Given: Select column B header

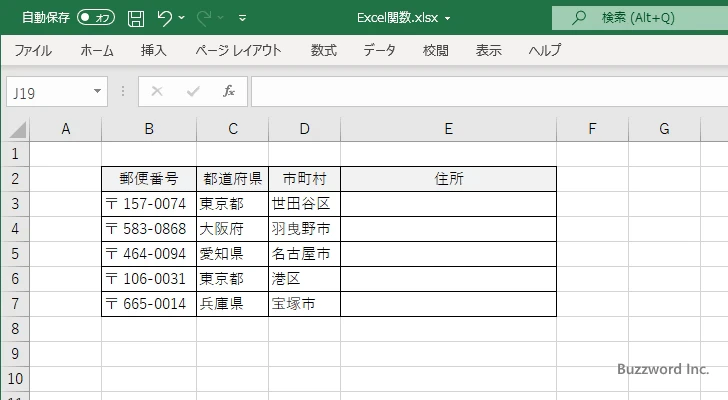Looking at the screenshot, I should (x=149, y=129).
